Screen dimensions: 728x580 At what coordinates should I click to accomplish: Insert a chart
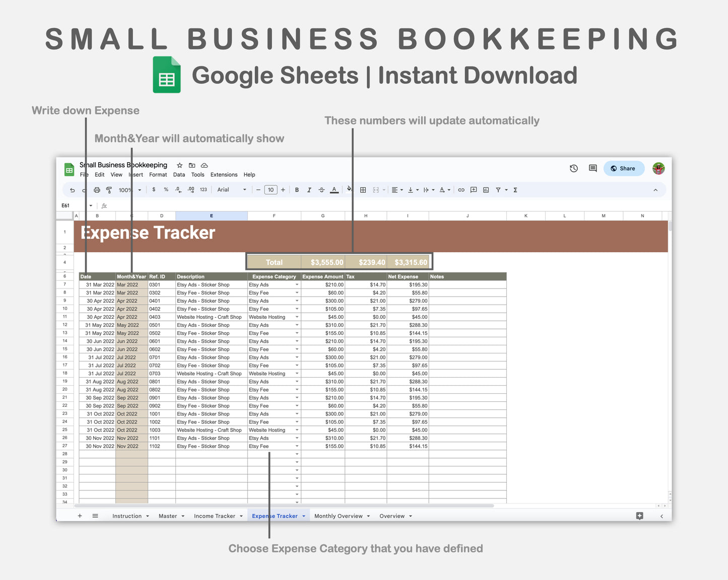tap(486, 190)
